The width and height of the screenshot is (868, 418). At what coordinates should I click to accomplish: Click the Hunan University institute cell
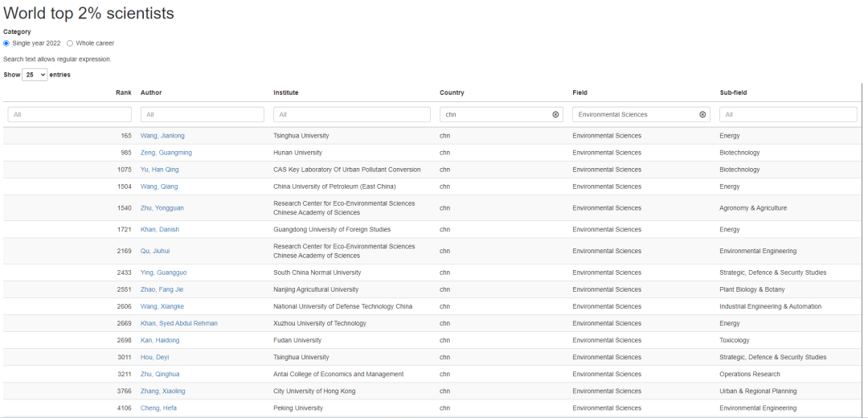298,153
